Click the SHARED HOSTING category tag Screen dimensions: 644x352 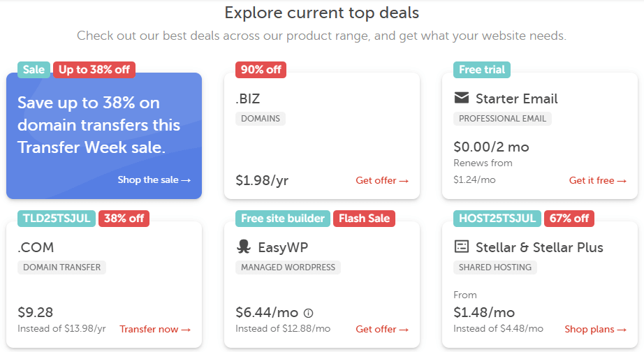coord(495,267)
